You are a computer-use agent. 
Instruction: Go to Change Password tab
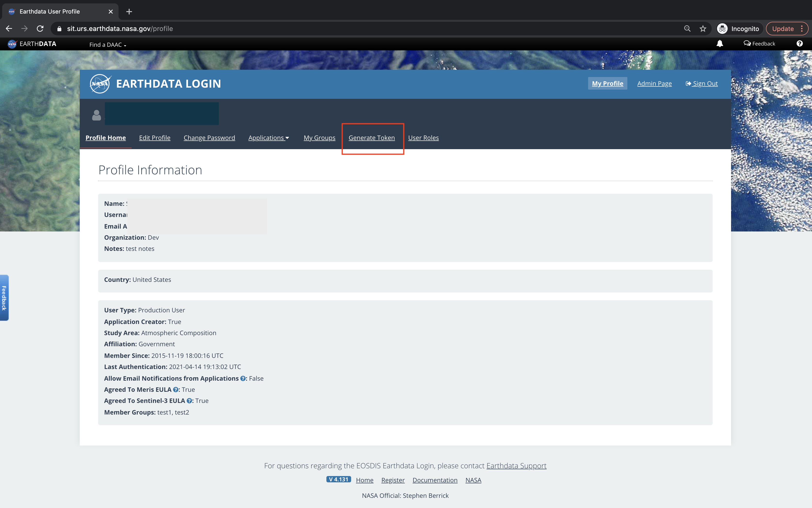click(x=209, y=138)
